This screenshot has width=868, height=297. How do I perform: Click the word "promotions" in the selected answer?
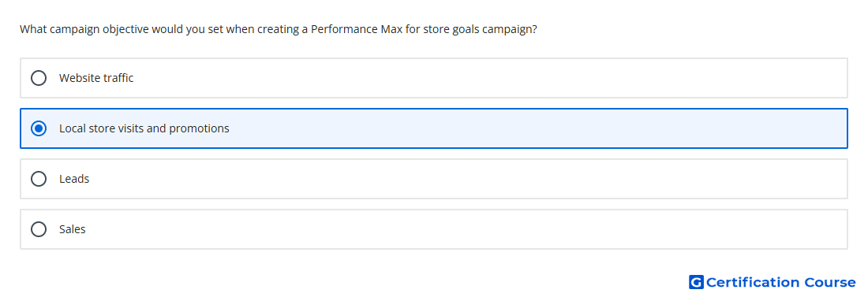(199, 129)
